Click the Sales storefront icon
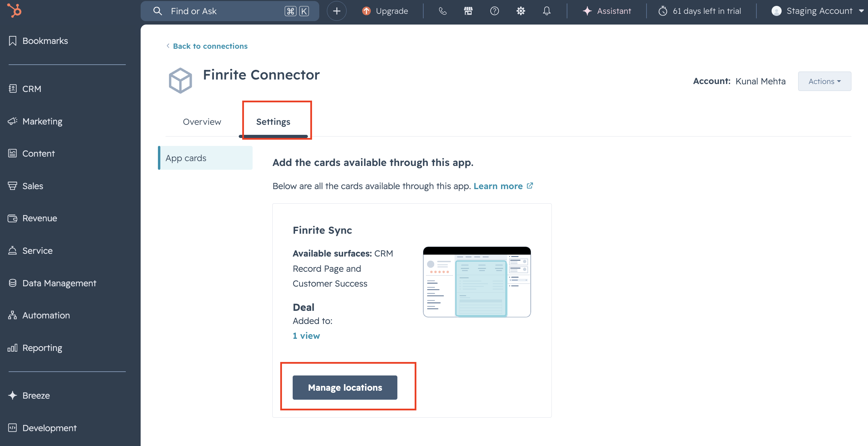Viewport: 868px width, 446px height. click(12, 186)
